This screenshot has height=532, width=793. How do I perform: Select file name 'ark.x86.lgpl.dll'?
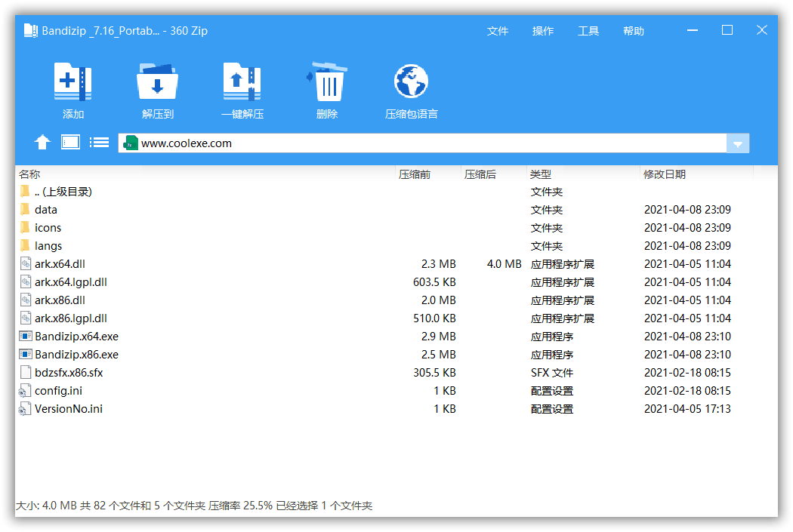71,318
